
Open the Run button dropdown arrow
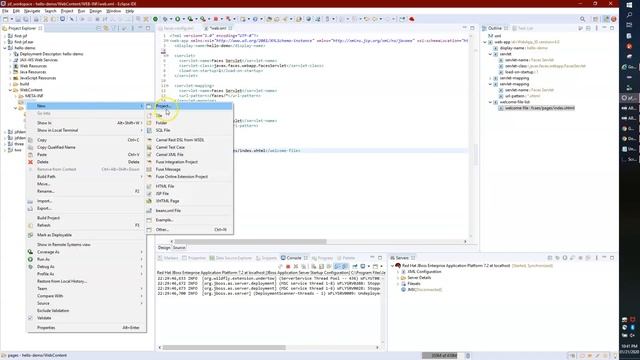(183, 19)
